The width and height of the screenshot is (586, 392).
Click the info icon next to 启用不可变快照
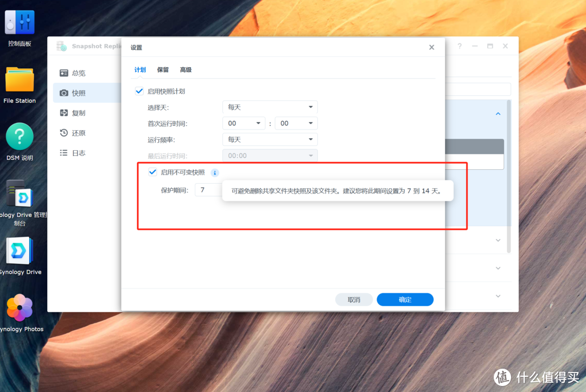(215, 173)
